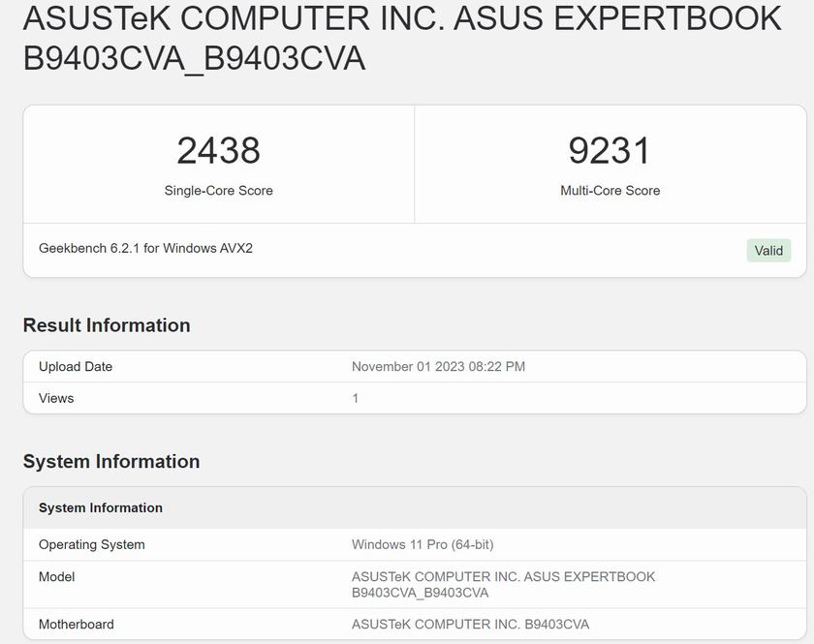Click the views count value 1
Screen dimensions: 814x644
point(356,398)
